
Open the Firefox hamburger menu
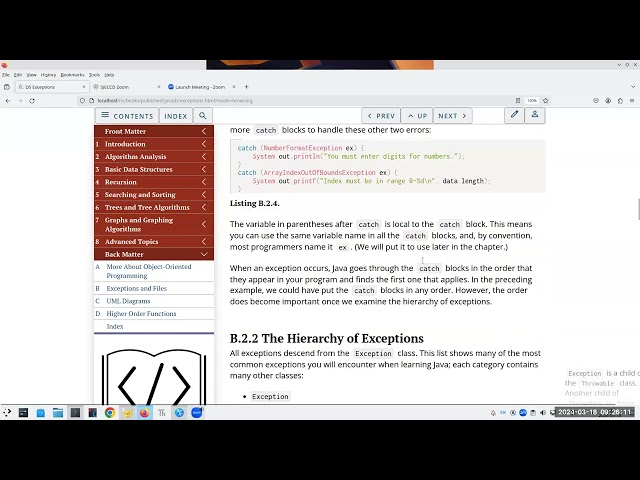tap(632, 100)
